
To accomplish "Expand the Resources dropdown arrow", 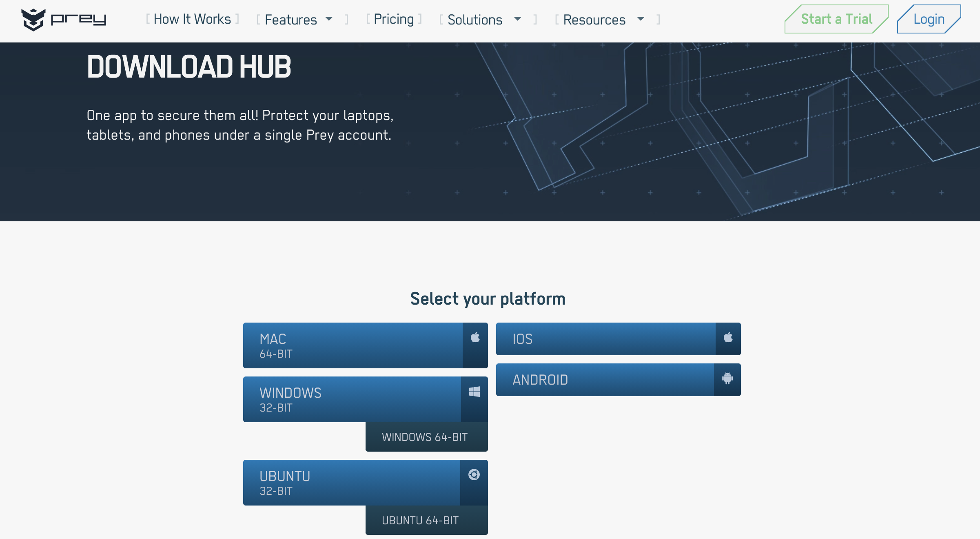I will [641, 19].
